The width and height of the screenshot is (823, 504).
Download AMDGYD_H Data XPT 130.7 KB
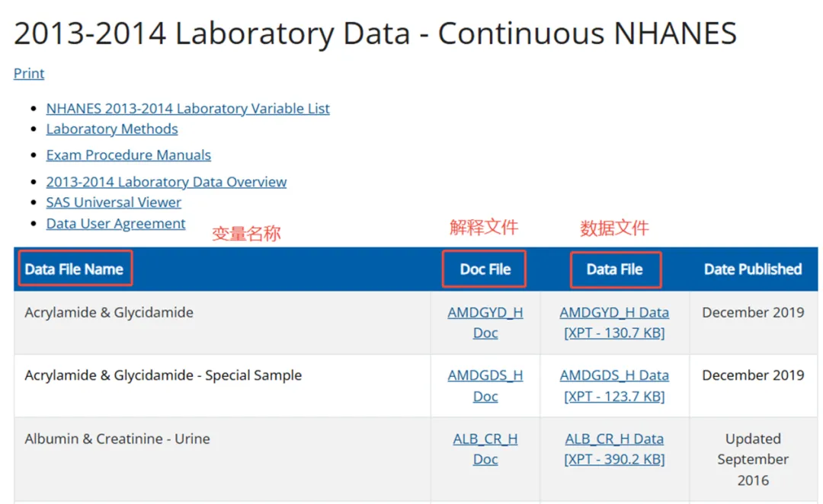coord(614,323)
